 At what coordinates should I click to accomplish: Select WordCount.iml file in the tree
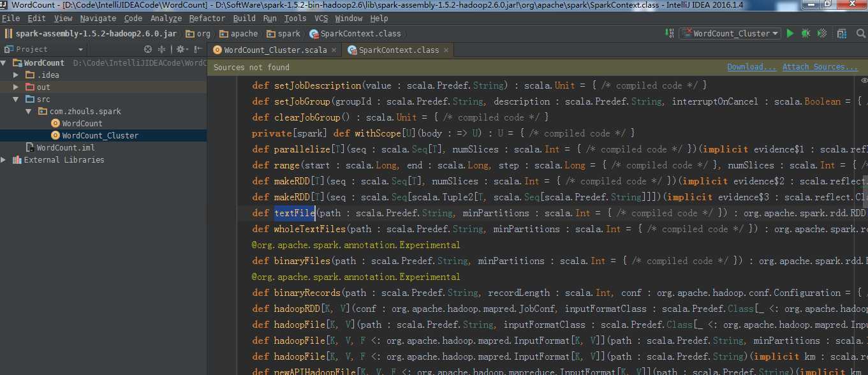click(65, 147)
